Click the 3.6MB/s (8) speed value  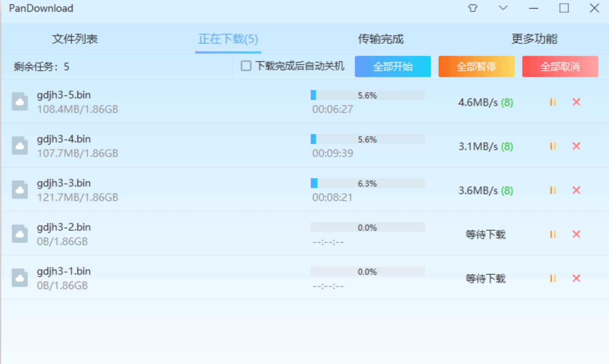click(x=486, y=190)
